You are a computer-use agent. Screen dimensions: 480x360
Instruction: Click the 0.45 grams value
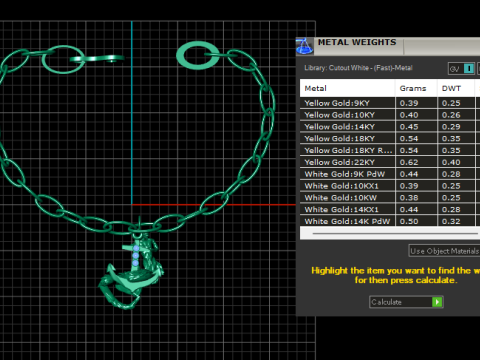[x=409, y=127]
